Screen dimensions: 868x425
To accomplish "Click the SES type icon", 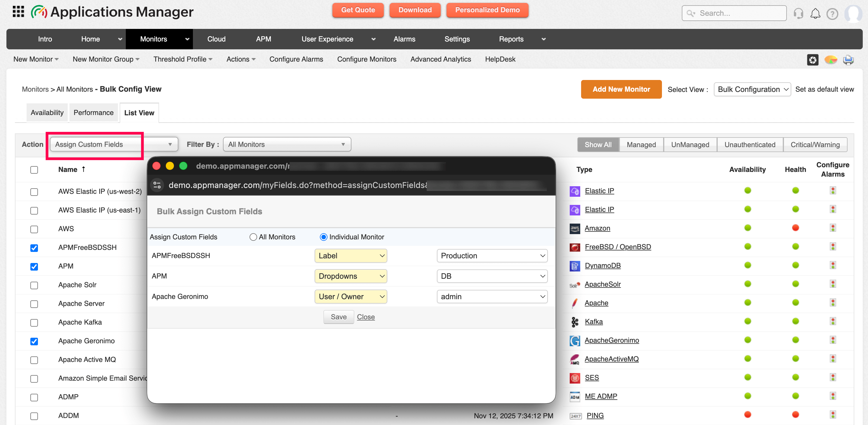I will click(574, 378).
